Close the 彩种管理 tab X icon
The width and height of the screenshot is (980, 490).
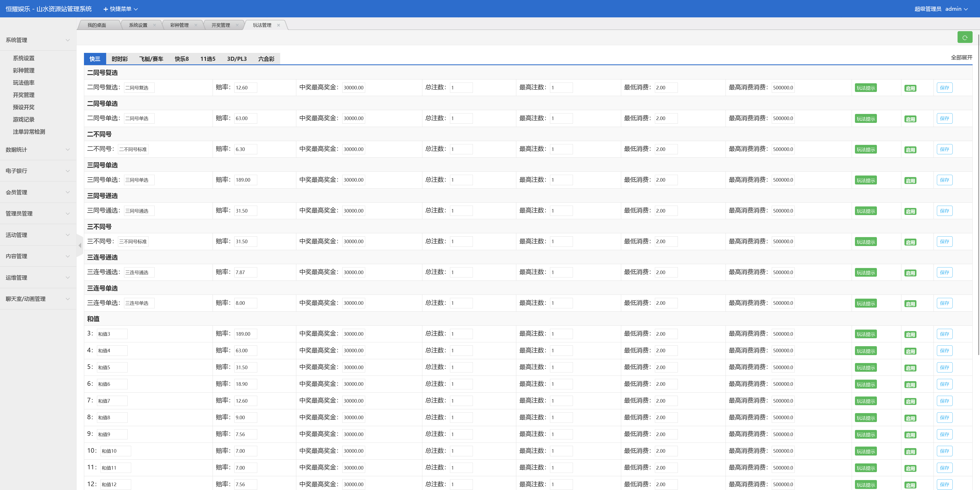196,25
